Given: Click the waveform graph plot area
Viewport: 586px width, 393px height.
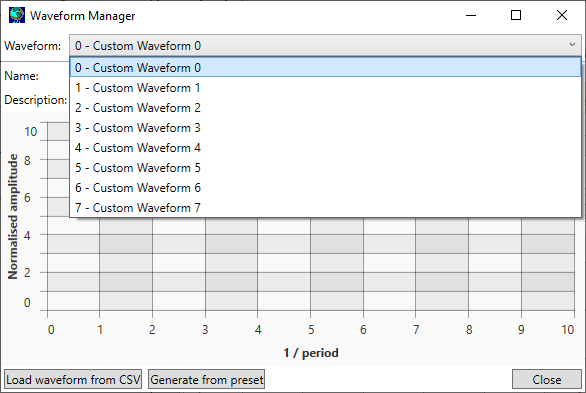Looking at the screenshot, I should 311,263.
